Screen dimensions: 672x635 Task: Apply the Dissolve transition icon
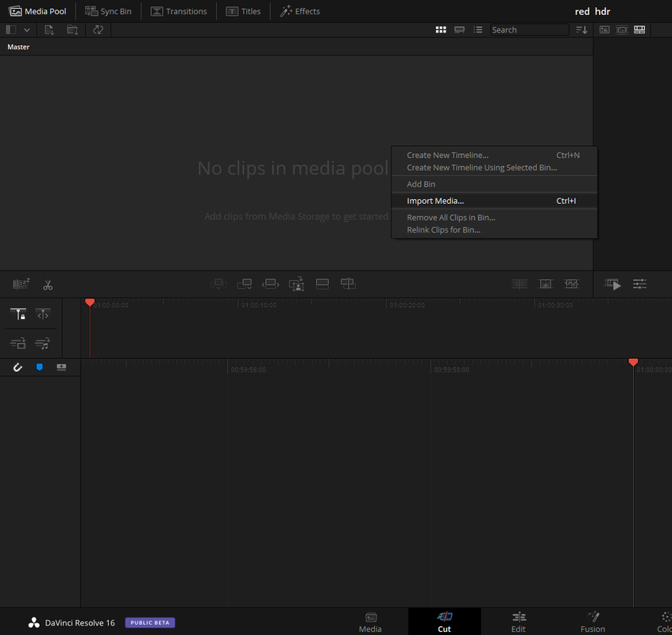pos(545,284)
